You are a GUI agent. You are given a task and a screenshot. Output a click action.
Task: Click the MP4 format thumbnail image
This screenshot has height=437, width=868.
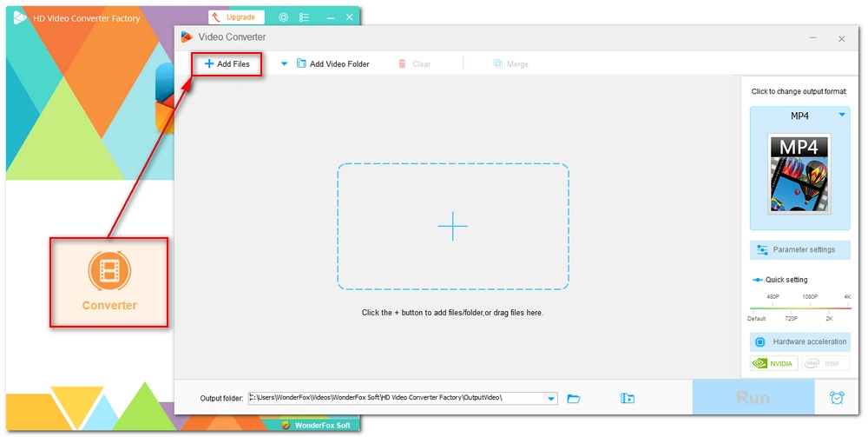(799, 174)
